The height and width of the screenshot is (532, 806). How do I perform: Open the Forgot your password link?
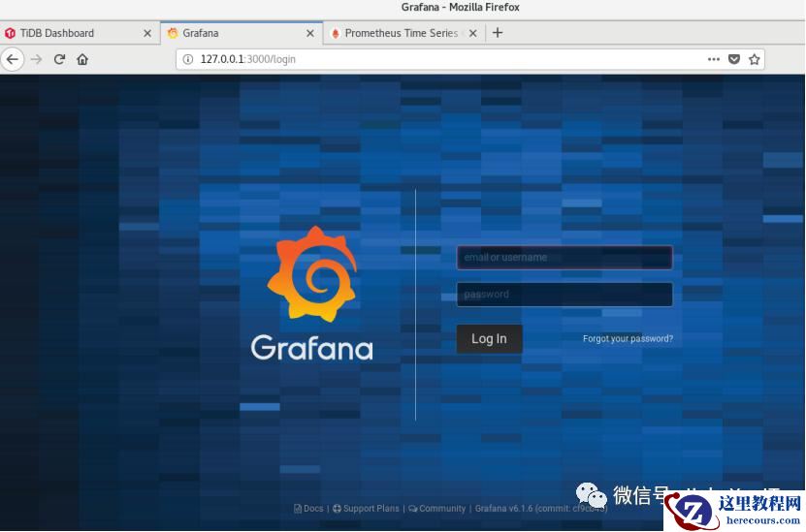point(628,339)
